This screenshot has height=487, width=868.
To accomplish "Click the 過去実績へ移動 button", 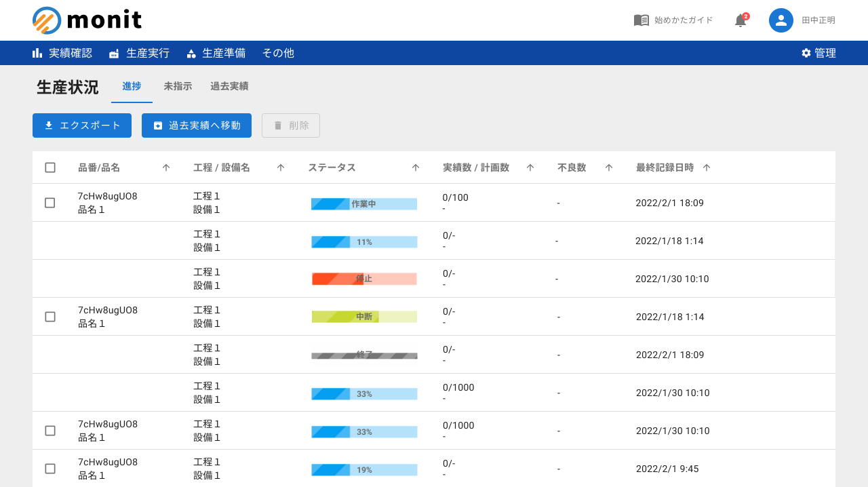I will click(197, 125).
